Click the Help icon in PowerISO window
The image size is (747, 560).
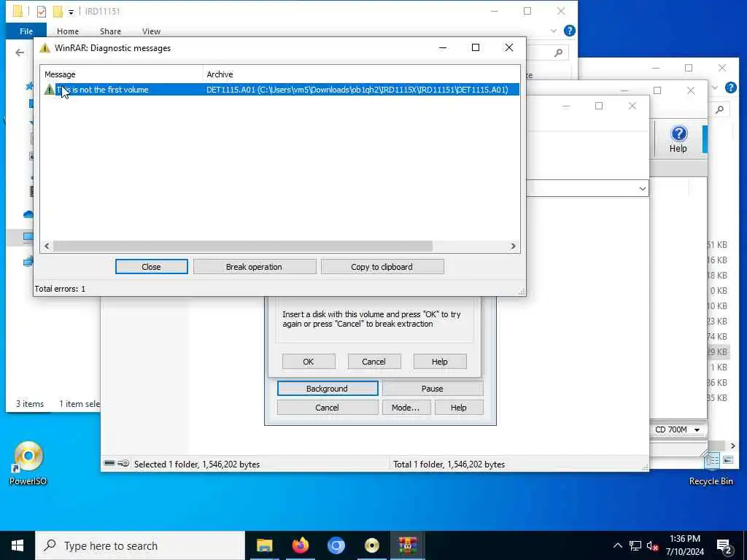click(x=678, y=138)
